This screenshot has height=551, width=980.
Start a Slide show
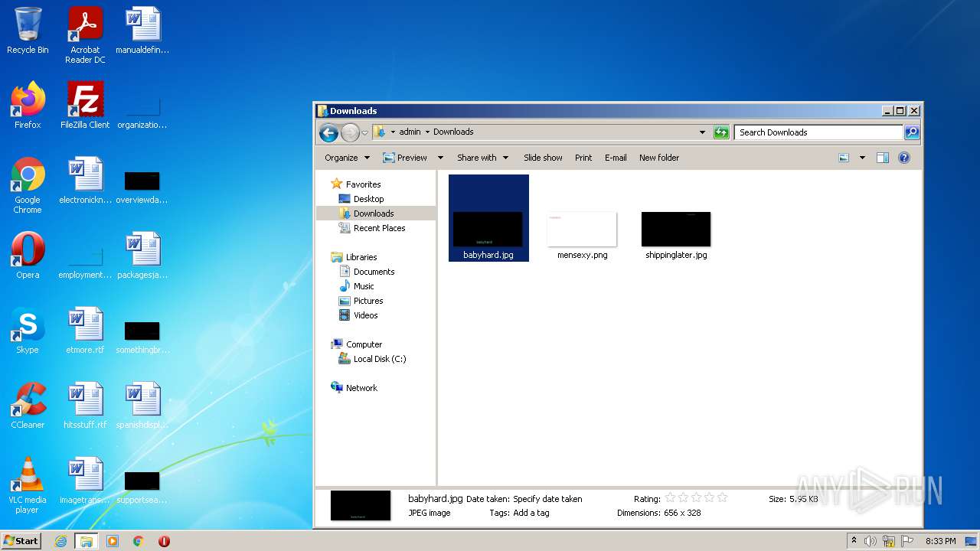pos(543,158)
